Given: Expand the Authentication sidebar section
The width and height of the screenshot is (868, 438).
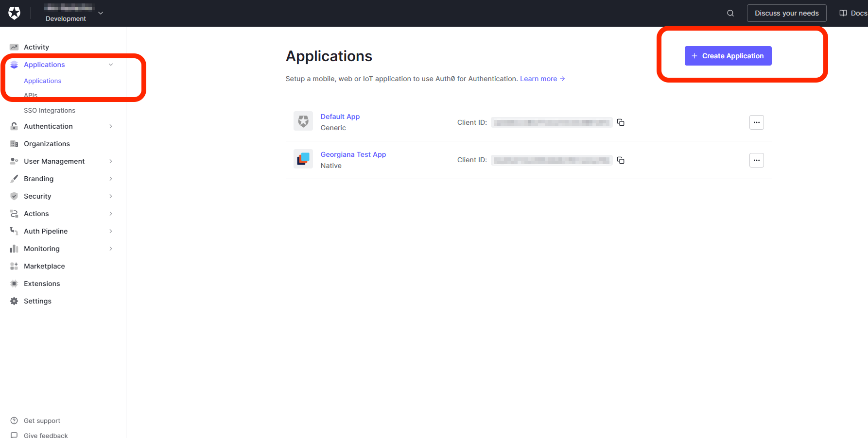Looking at the screenshot, I should pos(111,126).
